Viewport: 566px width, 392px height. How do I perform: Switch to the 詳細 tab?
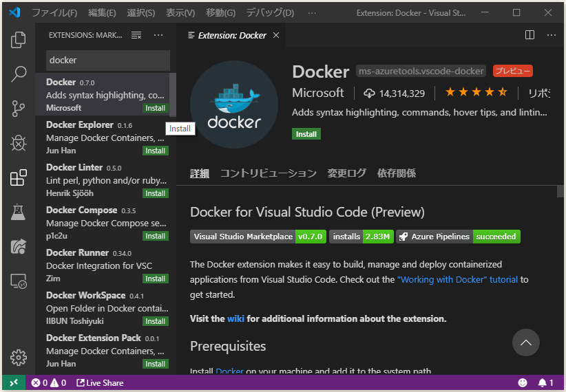[199, 173]
